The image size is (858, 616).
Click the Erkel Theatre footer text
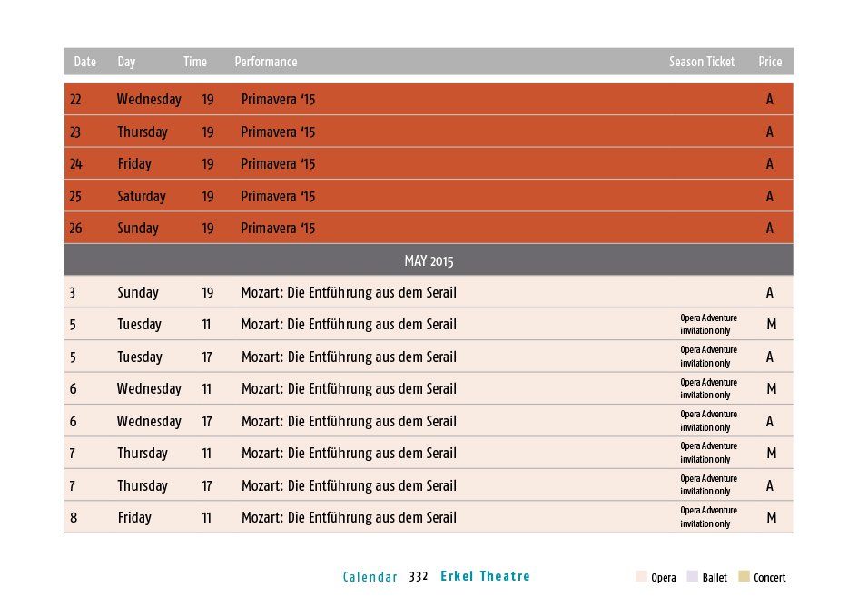tap(486, 576)
